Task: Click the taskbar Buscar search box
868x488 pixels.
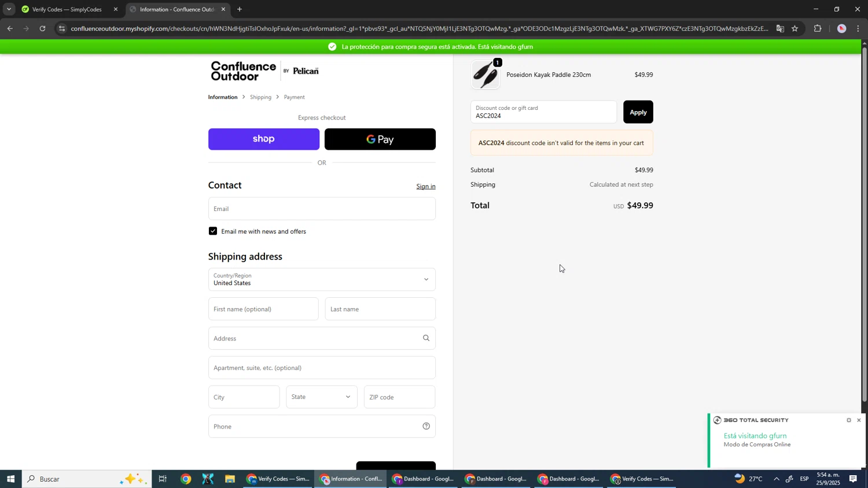Action: click(87, 479)
